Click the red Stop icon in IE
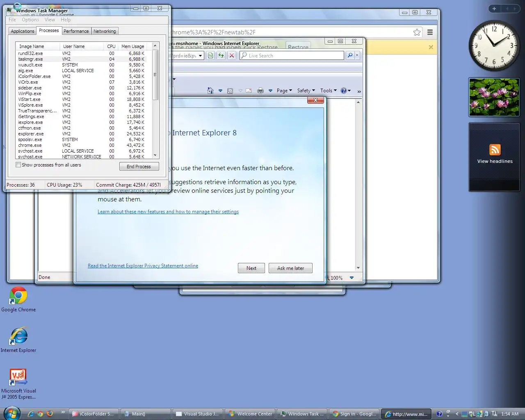Screen dimensions: 525x420 click(232, 55)
